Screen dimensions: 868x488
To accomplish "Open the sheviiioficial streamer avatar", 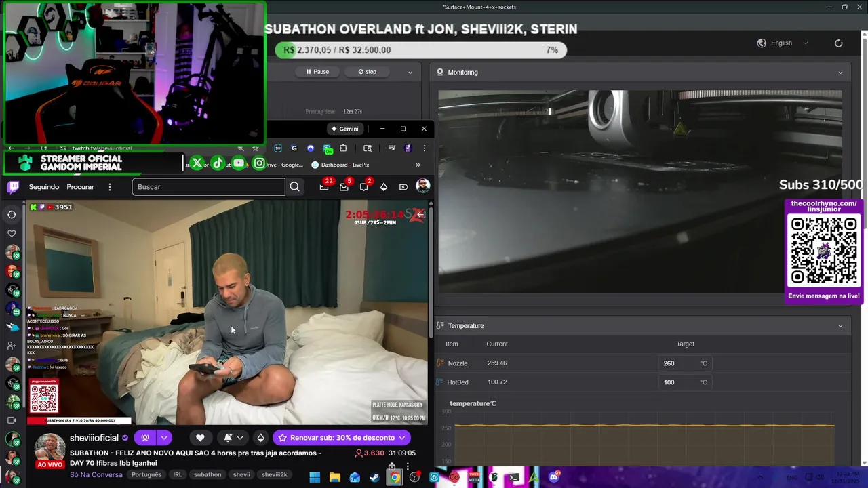I will tap(50, 447).
